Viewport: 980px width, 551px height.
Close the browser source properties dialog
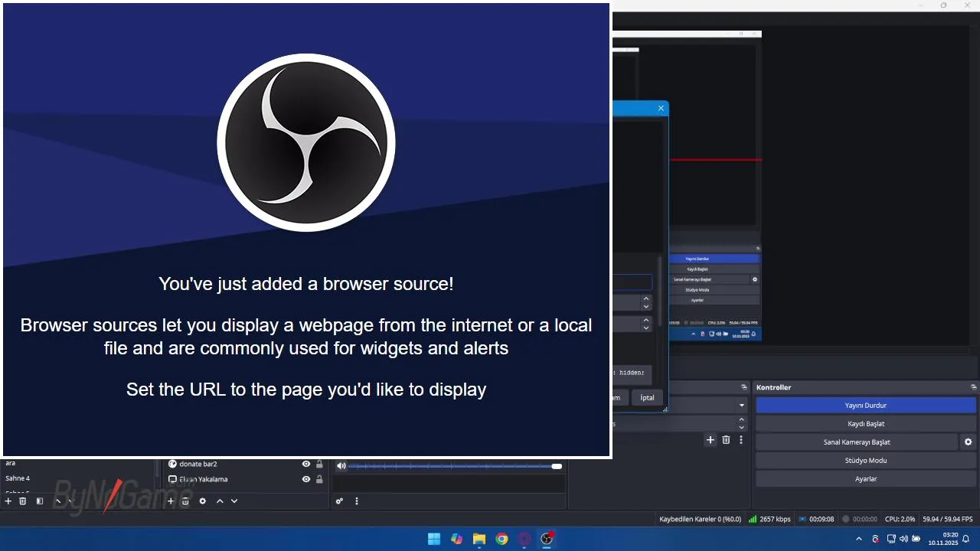[661, 109]
